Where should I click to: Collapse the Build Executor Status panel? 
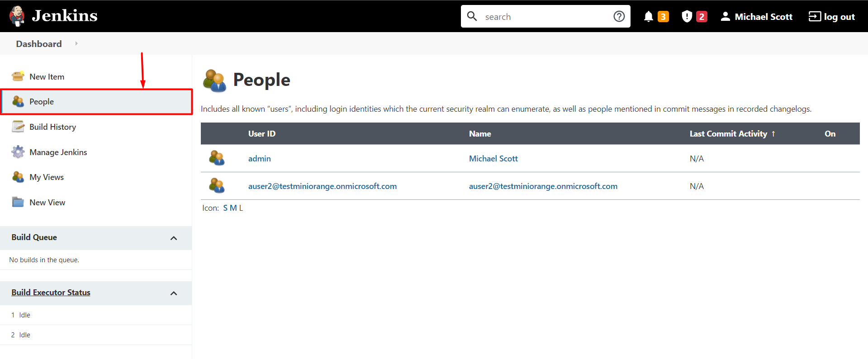[174, 293]
